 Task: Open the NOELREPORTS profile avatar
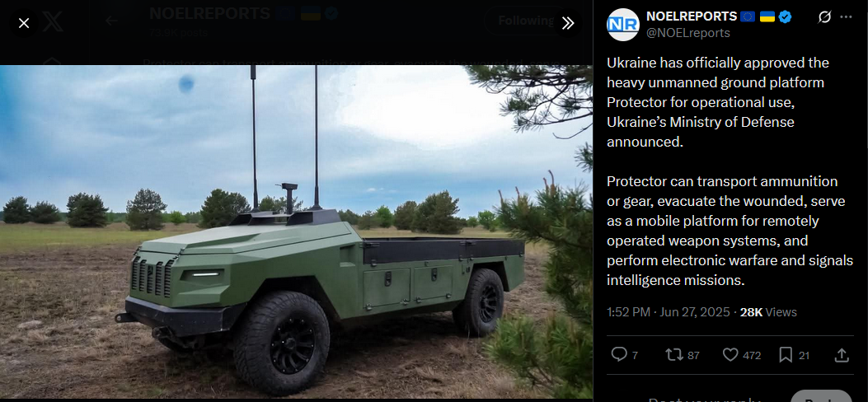(x=623, y=25)
